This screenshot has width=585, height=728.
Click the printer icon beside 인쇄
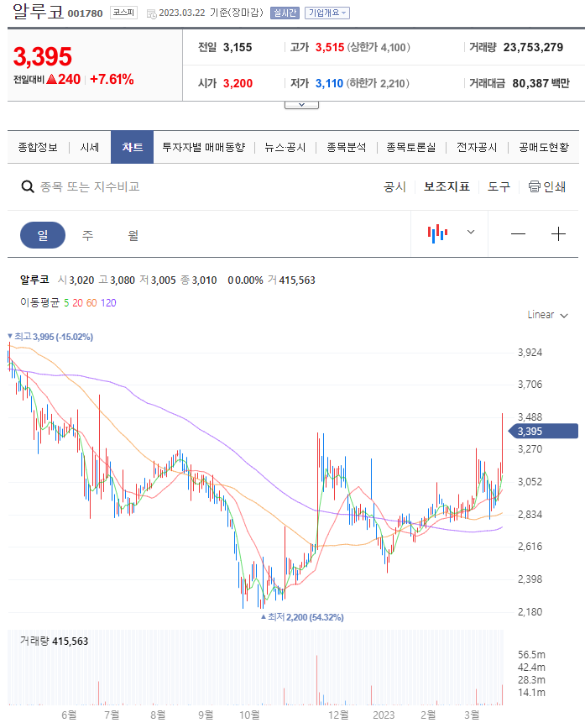(x=535, y=186)
